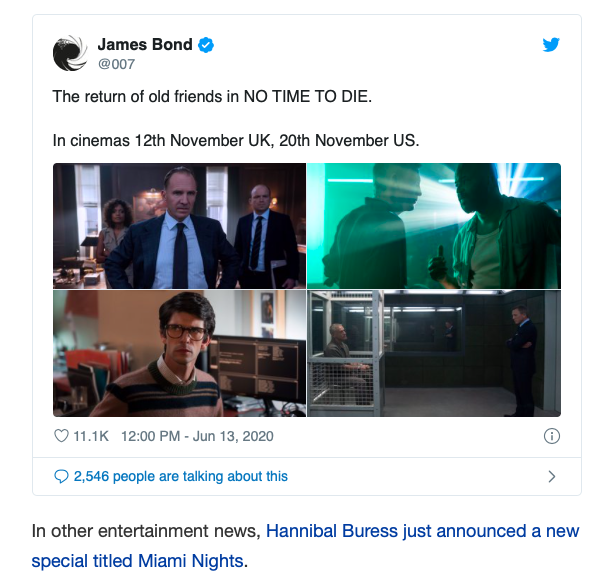The image size is (615, 574).
Task: Open photo of three people in office
Action: (x=179, y=226)
